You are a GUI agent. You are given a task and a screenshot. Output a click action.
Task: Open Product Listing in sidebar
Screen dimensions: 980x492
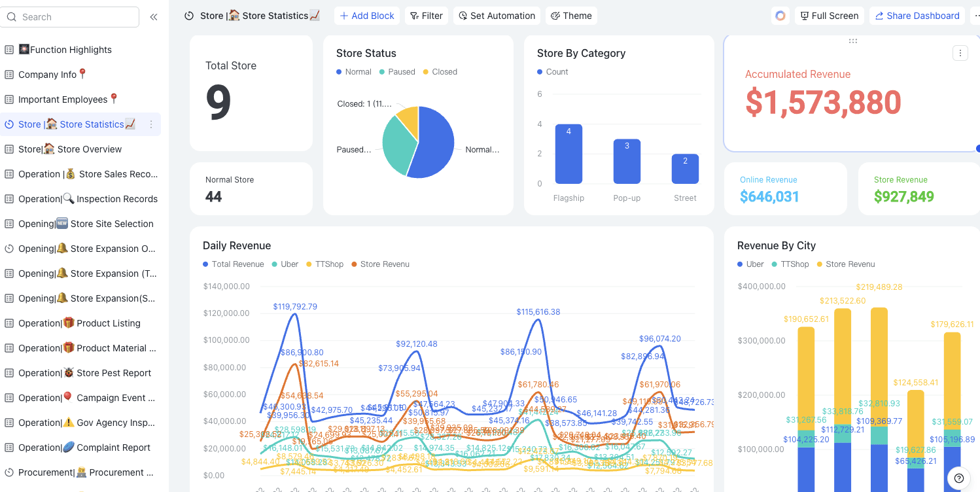click(80, 323)
